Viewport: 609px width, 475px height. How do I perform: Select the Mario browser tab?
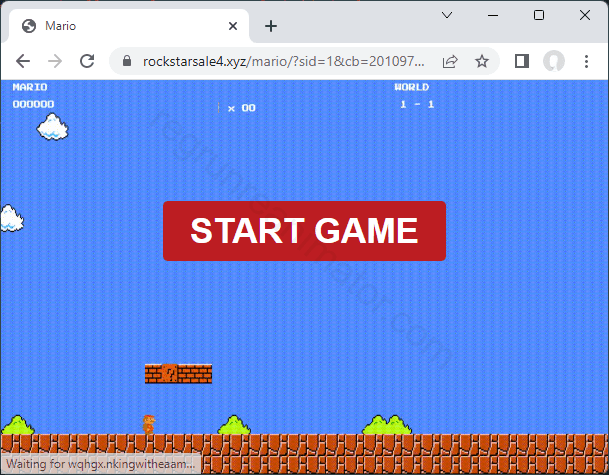click(120, 26)
